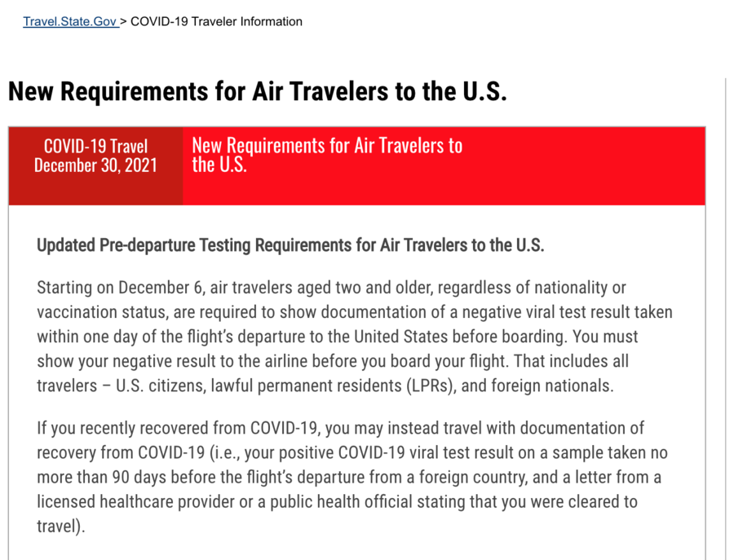734x560 pixels.
Task: Click the Updated Pre-departure Testing Requirements subheading
Action: pyautogui.click(x=290, y=245)
